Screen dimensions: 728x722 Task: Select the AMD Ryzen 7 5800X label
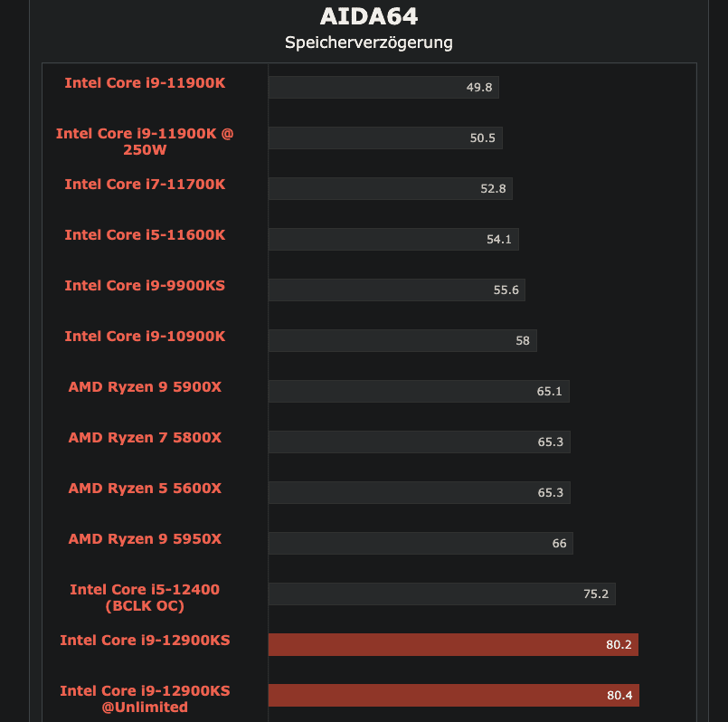[x=145, y=438]
